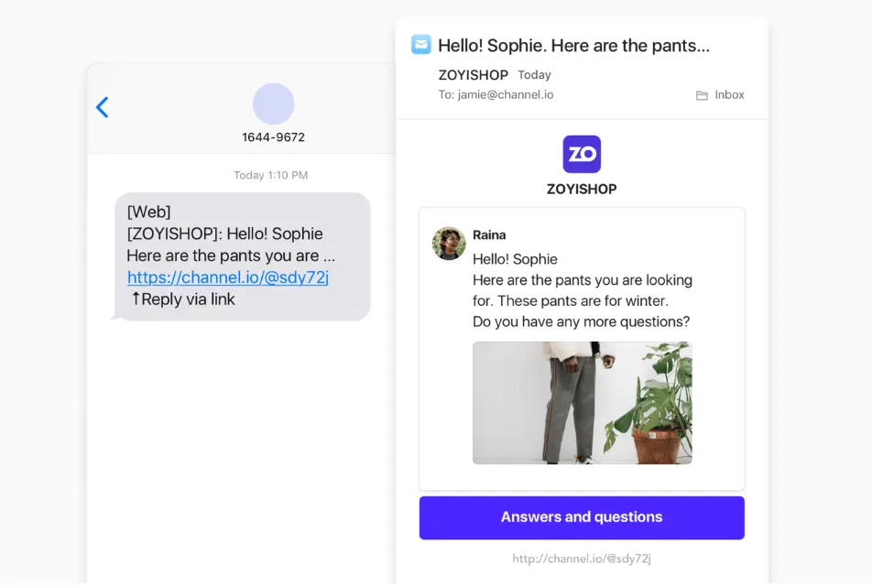The width and height of the screenshot is (872, 588).
Task: View Raina's profile photo
Action: pyautogui.click(x=449, y=243)
